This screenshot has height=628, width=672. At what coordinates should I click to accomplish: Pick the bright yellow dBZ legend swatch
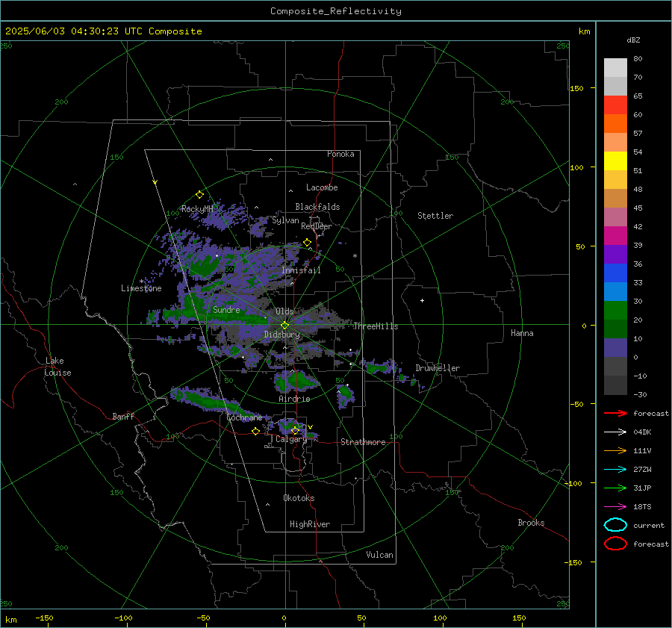615,161
